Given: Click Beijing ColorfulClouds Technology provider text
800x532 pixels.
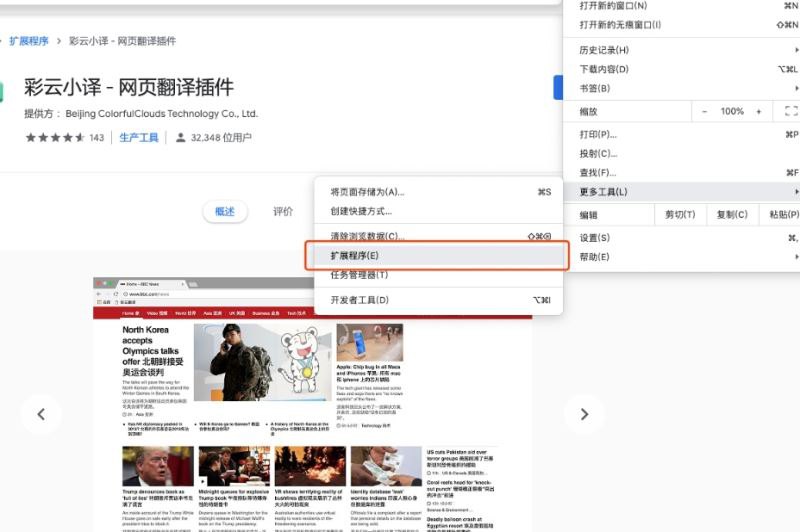Looking at the screenshot, I should click(x=161, y=114).
